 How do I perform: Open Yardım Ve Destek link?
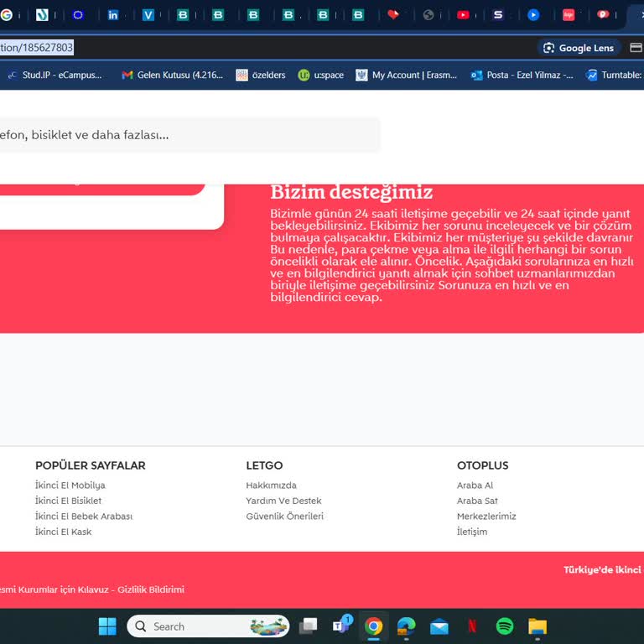pyautogui.click(x=283, y=501)
